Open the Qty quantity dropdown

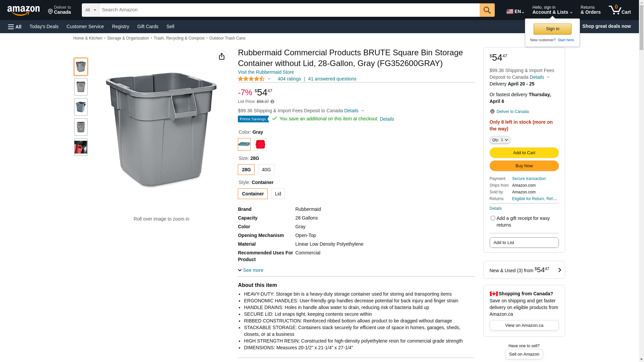[x=500, y=140]
